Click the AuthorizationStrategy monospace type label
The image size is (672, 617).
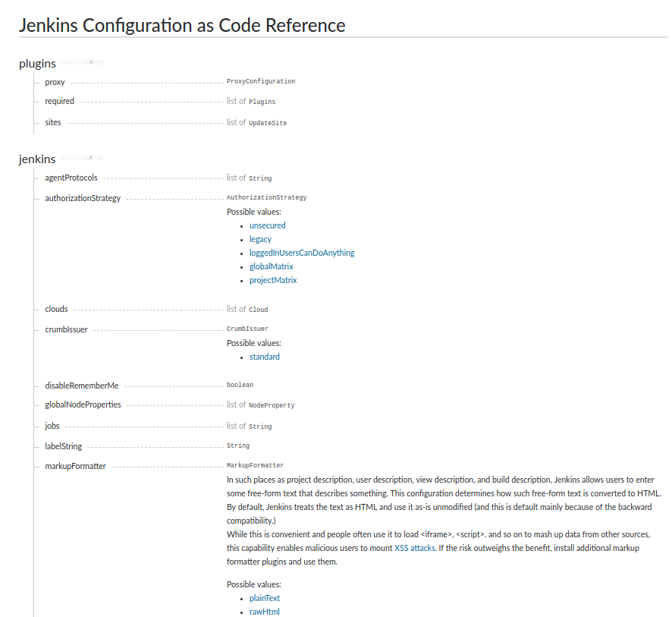266,197
